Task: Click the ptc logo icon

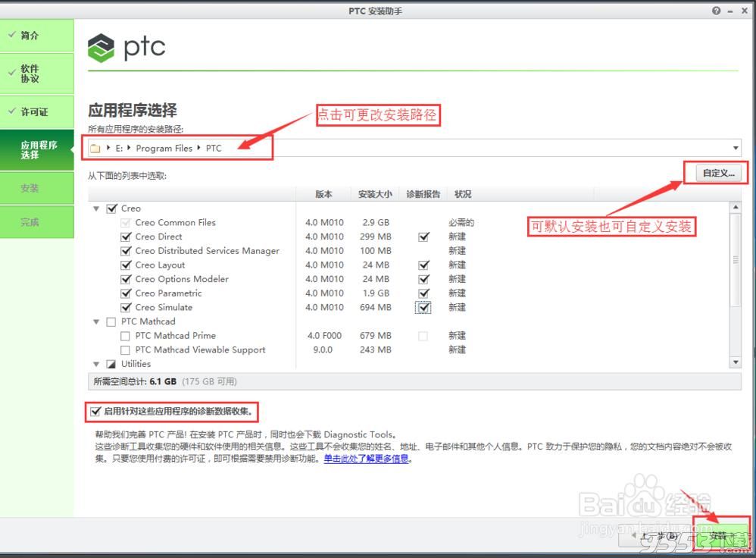Action: (102, 48)
